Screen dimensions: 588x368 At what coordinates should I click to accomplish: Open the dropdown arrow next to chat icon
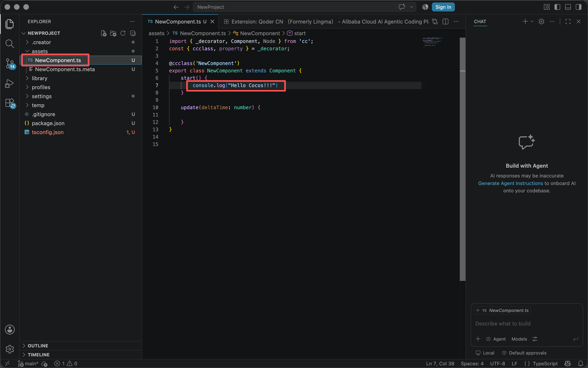pyautogui.click(x=412, y=7)
